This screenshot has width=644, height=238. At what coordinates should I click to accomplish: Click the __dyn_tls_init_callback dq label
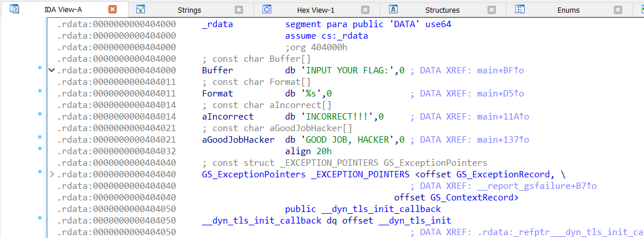click(261, 221)
